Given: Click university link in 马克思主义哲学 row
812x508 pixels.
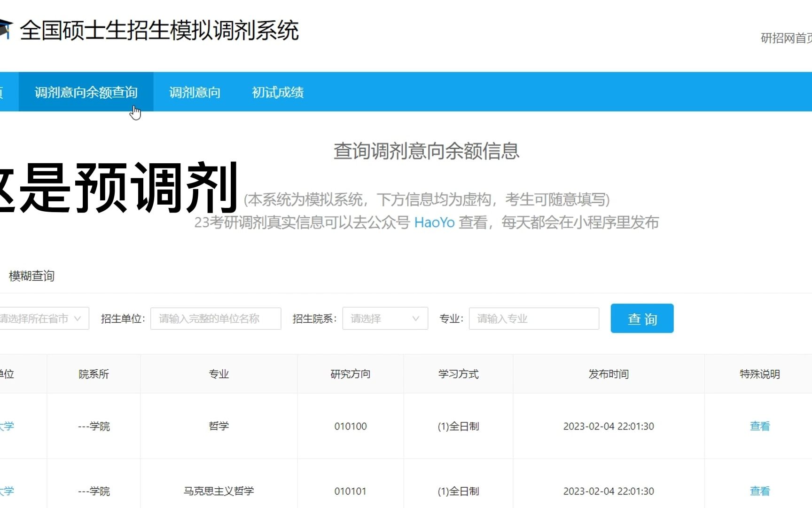Looking at the screenshot, I should tap(7, 491).
